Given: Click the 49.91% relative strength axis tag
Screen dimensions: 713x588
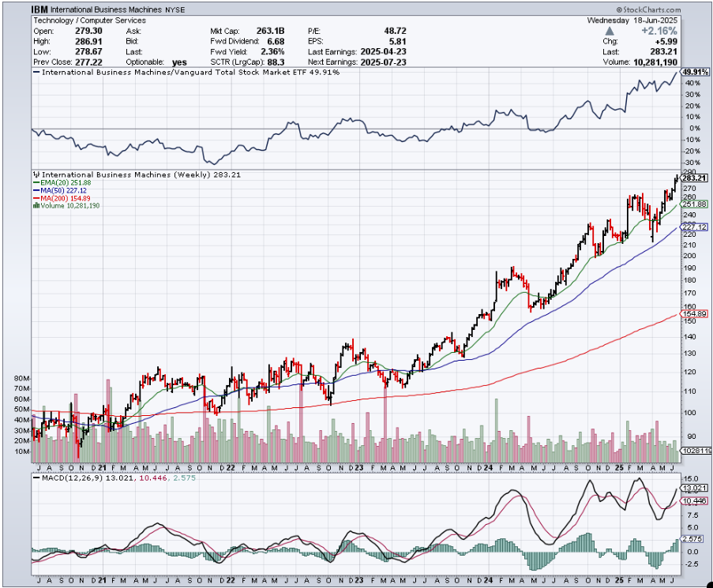Looking at the screenshot, I should click(x=696, y=72).
